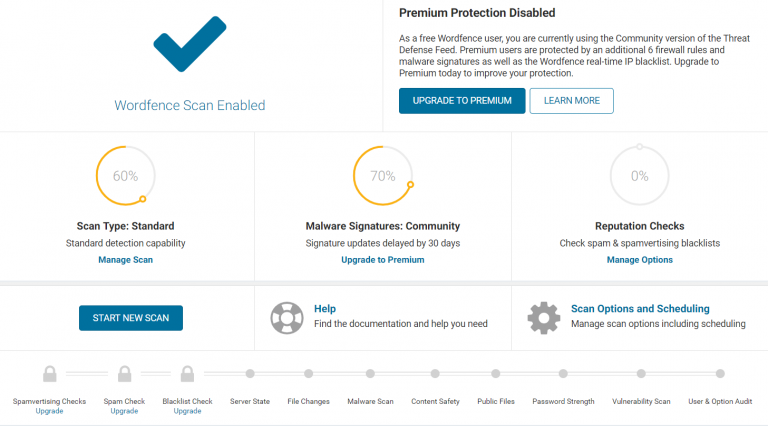Click the Learn More button

572,101
